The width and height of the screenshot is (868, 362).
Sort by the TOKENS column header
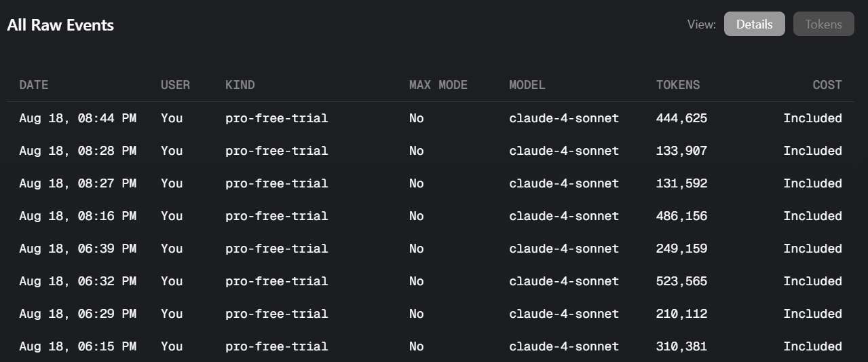(678, 85)
